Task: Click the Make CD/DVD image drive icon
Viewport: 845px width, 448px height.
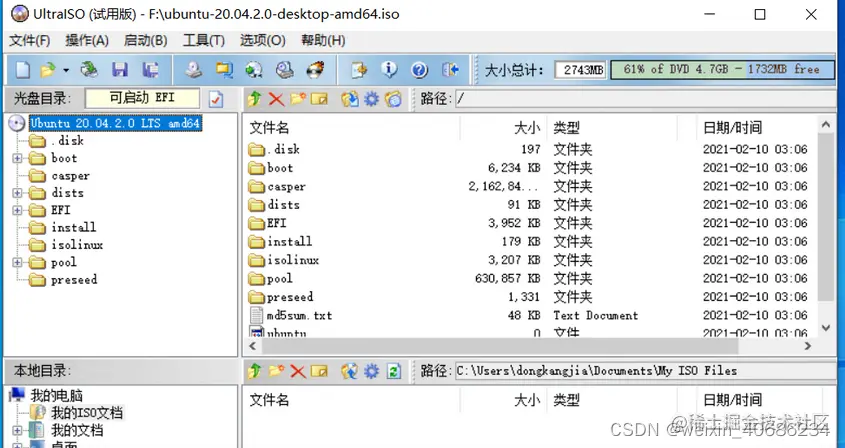Action: (193, 70)
